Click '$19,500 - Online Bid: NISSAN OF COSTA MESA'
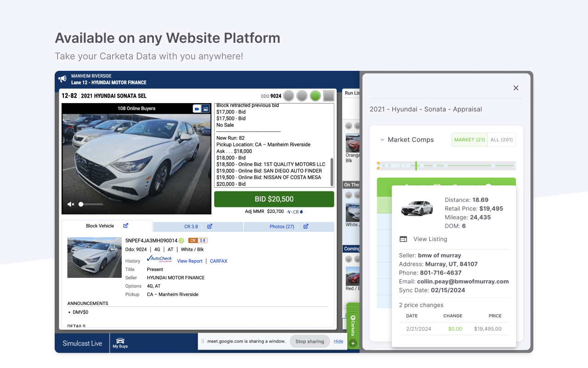 pos(269,178)
